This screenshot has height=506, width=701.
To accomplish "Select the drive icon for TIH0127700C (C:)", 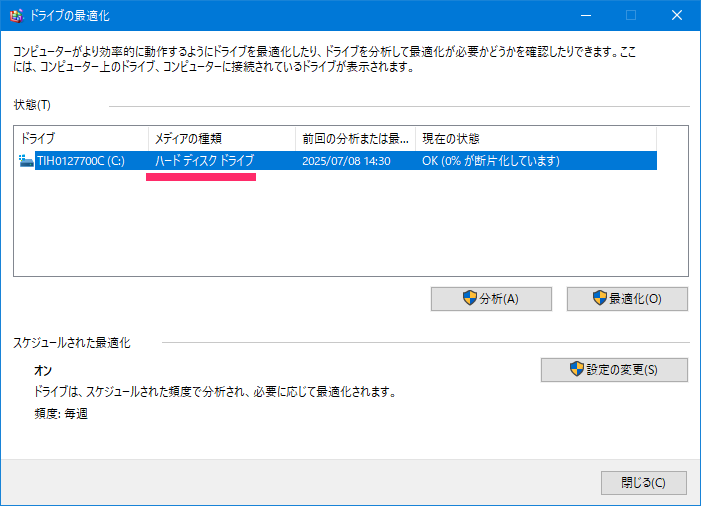I will [x=26, y=160].
